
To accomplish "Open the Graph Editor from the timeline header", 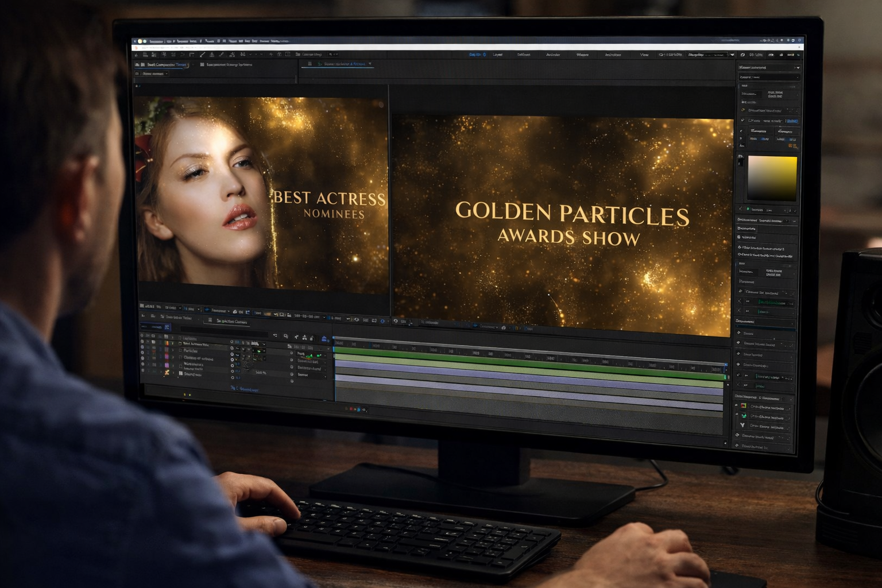I will [324, 338].
